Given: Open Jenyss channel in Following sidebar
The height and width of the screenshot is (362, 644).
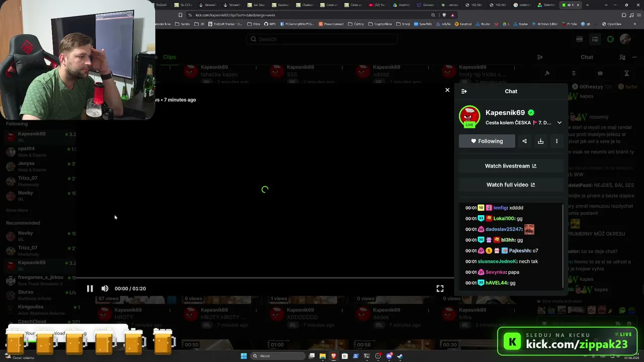Looking at the screenshot, I should tap(40, 166).
